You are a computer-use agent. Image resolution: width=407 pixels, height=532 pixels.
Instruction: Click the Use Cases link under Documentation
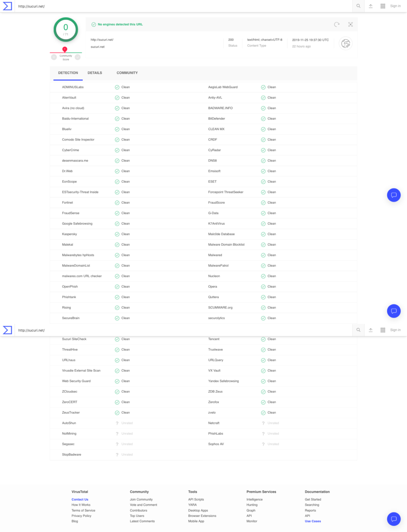[312, 521]
